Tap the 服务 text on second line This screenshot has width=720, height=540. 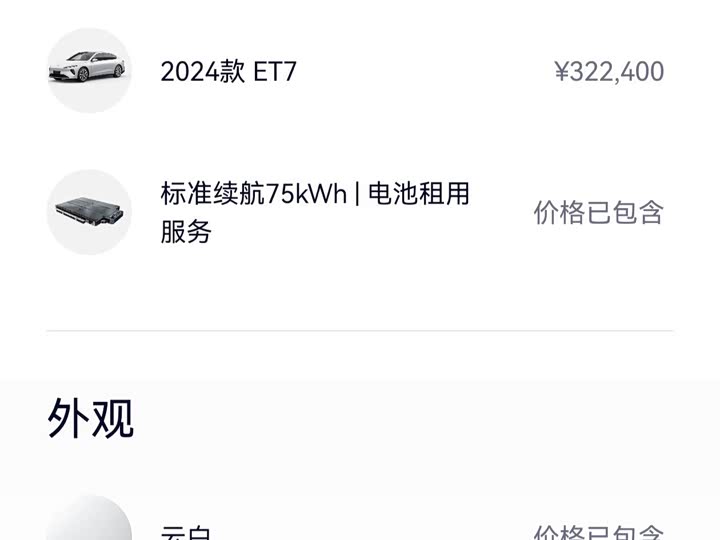pos(186,232)
